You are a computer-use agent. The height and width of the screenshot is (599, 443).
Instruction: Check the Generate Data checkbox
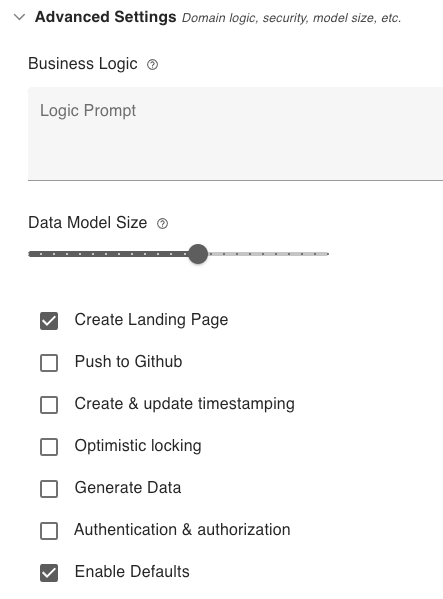(x=49, y=489)
